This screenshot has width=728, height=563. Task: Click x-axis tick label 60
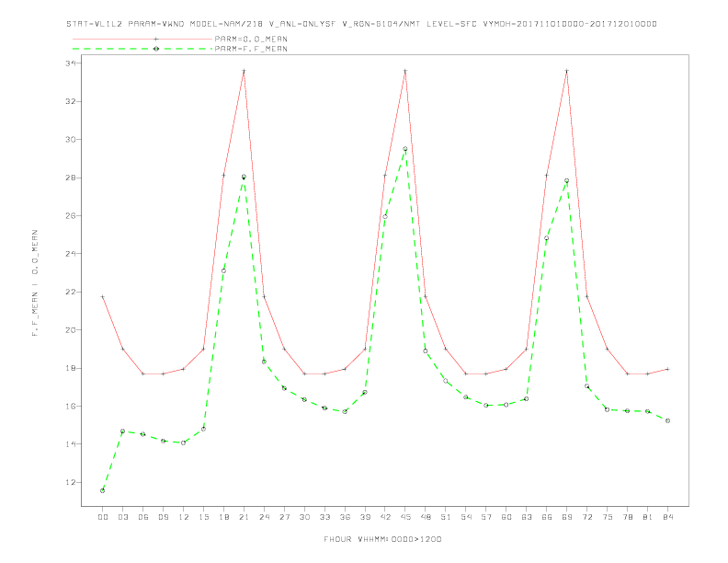tap(506, 517)
